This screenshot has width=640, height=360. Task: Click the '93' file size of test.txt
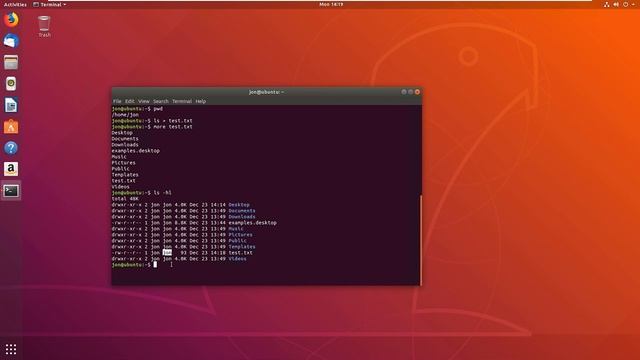[183, 253]
